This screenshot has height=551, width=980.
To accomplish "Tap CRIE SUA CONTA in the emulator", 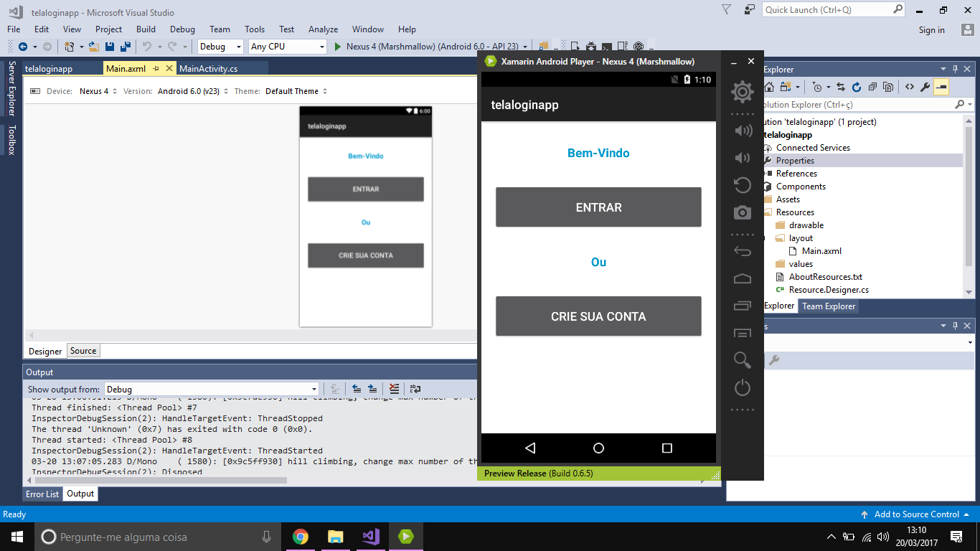I will [x=598, y=316].
